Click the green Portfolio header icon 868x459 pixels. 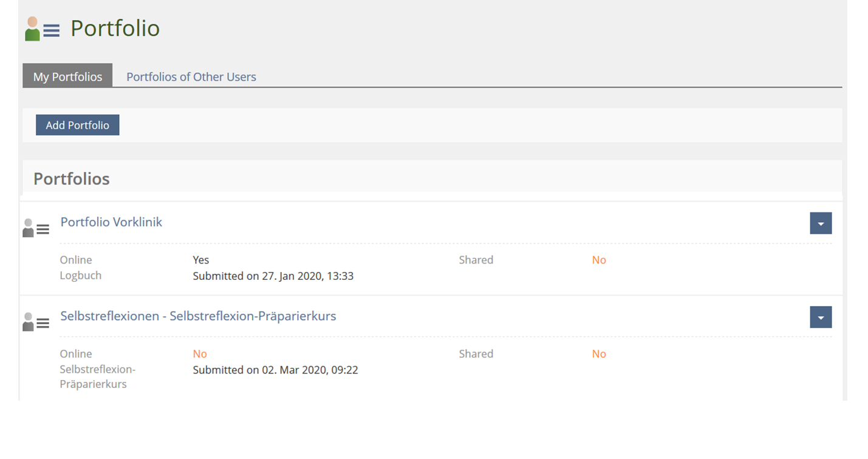click(42, 29)
